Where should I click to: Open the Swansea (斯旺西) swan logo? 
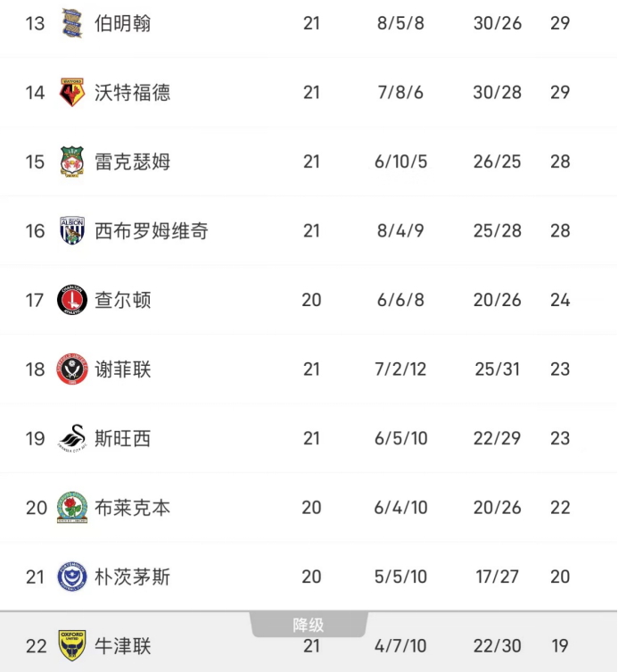(x=71, y=438)
